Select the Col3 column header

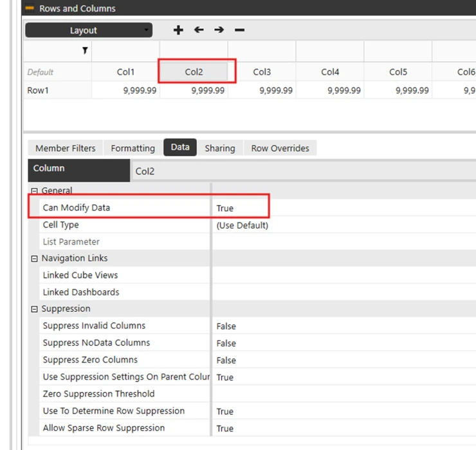pyautogui.click(x=262, y=72)
